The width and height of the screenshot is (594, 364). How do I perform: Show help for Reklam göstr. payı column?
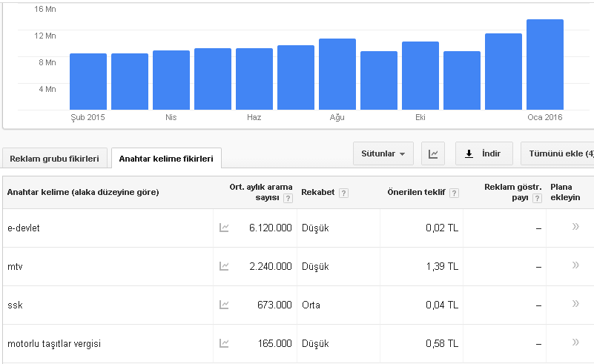tap(537, 199)
